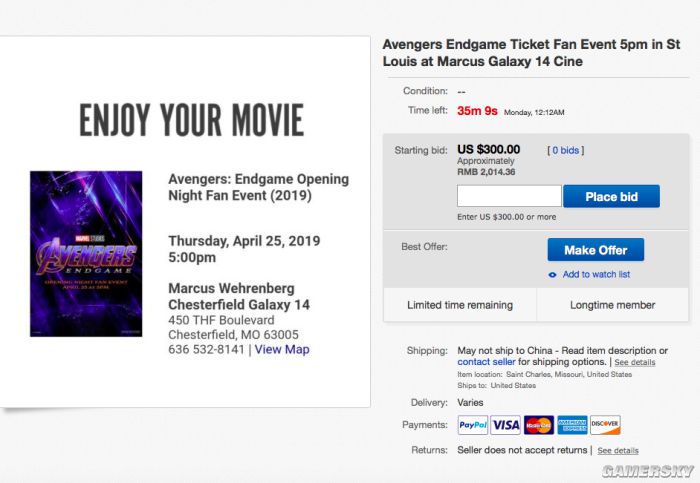Screen dimensions: 700x483
Task: Click inside the bid amount field
Action: coord(509,196)
